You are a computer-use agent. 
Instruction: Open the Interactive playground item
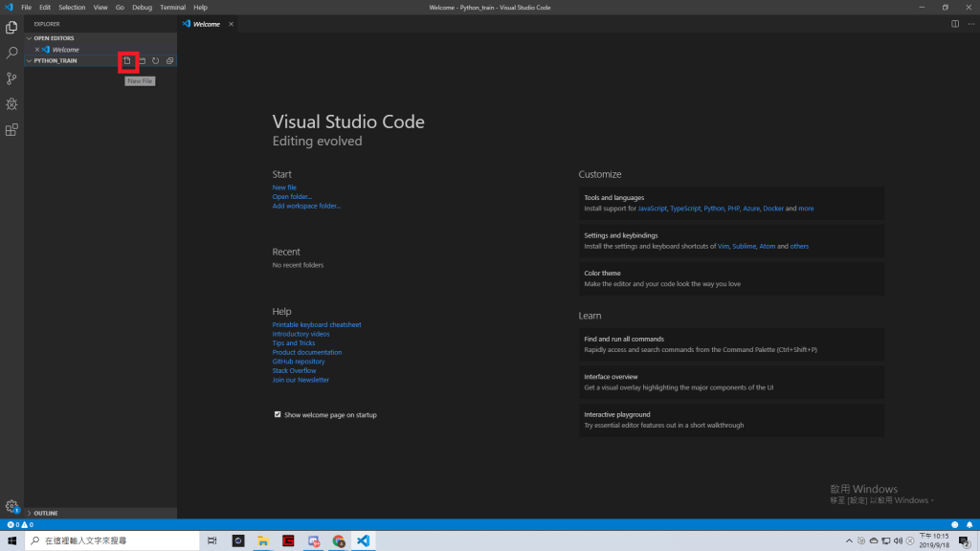tap(731, 420)
